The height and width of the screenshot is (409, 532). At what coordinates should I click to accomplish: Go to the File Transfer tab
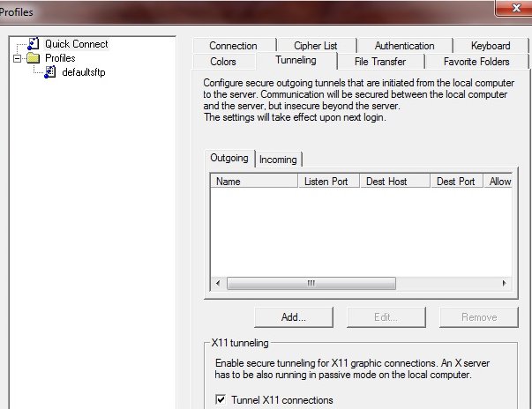coord(380,62)
